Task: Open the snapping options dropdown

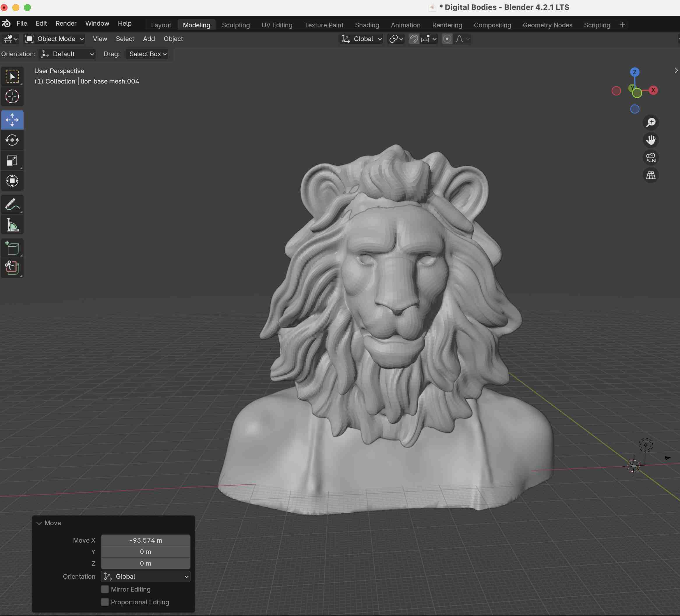Action: click(x=429, y=39)
